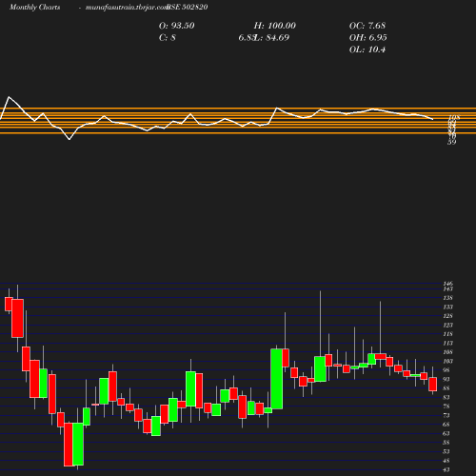Click the "Monthly Charts" title text
This screenshot has width=476, height=476.
pyautogui.click(x=35, y=7)
